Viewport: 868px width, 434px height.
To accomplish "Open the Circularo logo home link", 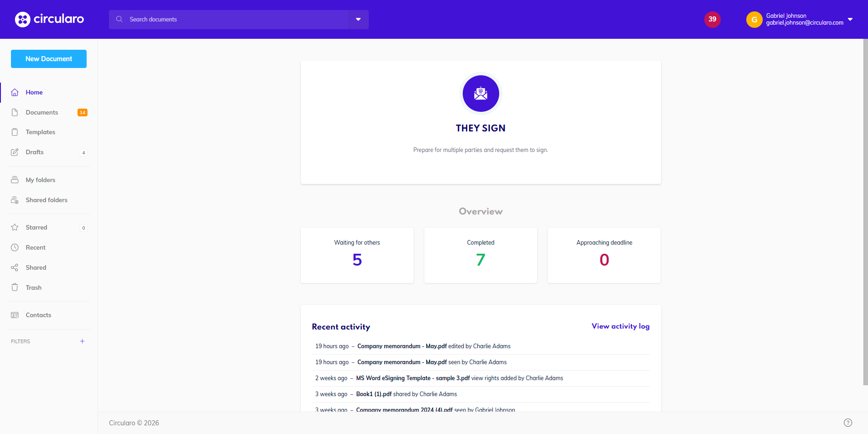I will [49, 19].
